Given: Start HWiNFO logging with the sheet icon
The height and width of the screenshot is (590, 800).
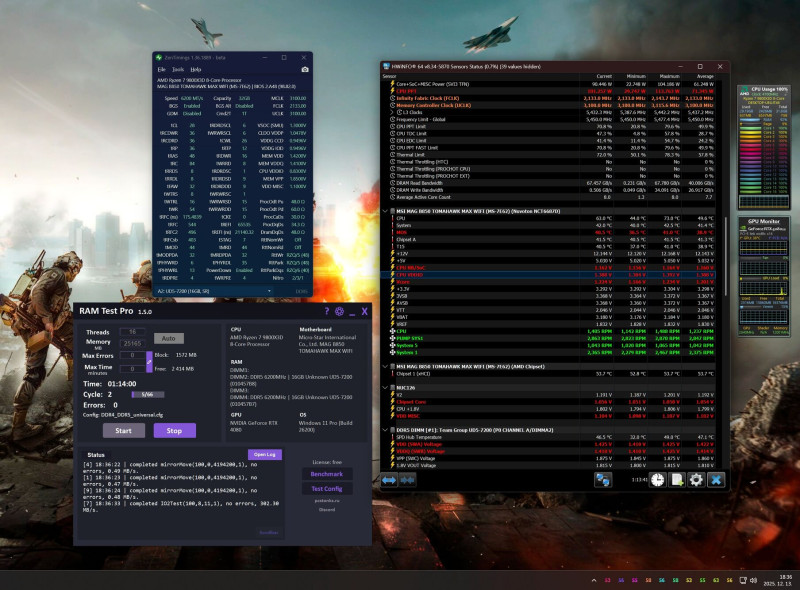Looking at the screenshot, I should pos(677,480).
